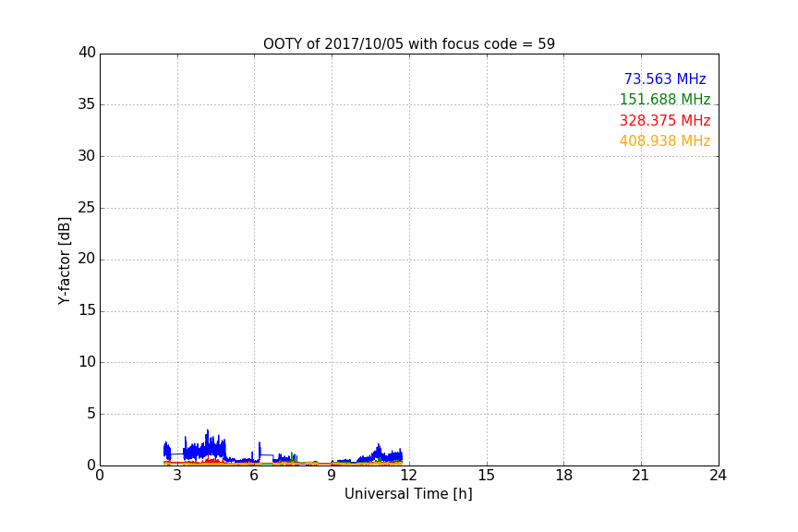798x532 pixels.
Task: Click the 'Y-factor [dB]' axis label
Action: tap(64, 260)
